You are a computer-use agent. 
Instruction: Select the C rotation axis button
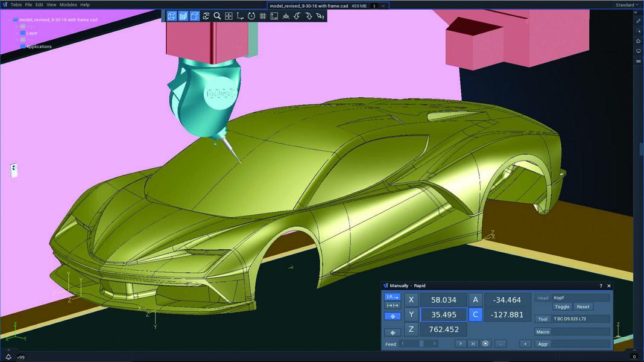(x=476, y=314)
